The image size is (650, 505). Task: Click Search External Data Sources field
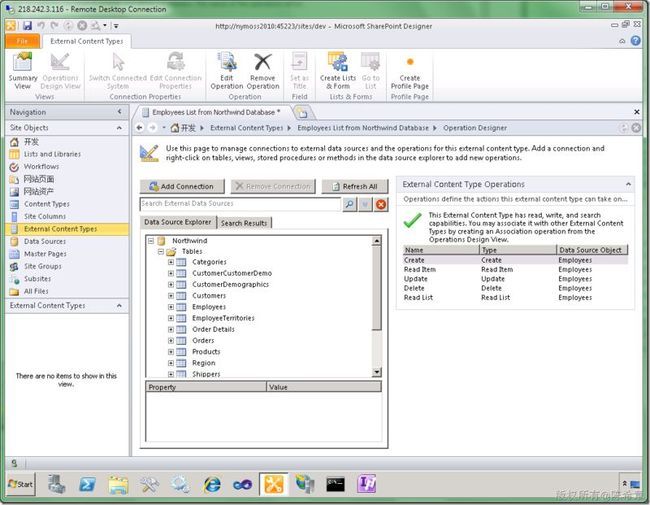(x=240, y=204)
